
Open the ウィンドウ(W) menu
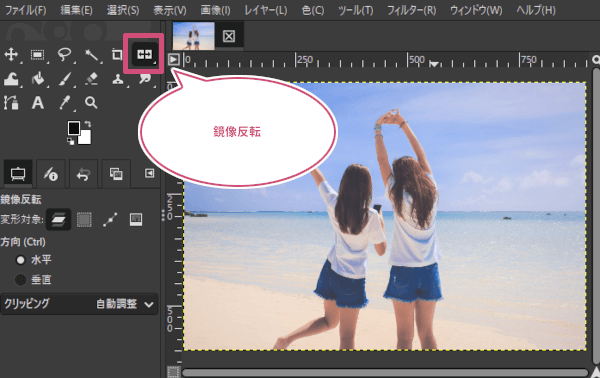pyautogui.click(x=476, y=10)
